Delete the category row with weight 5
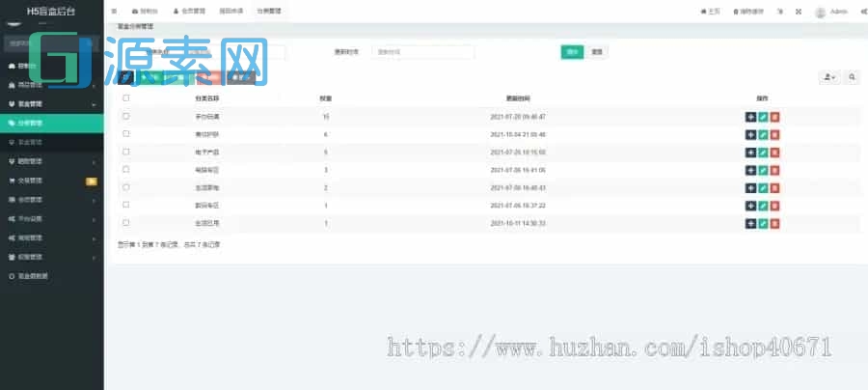 [775, 153]
